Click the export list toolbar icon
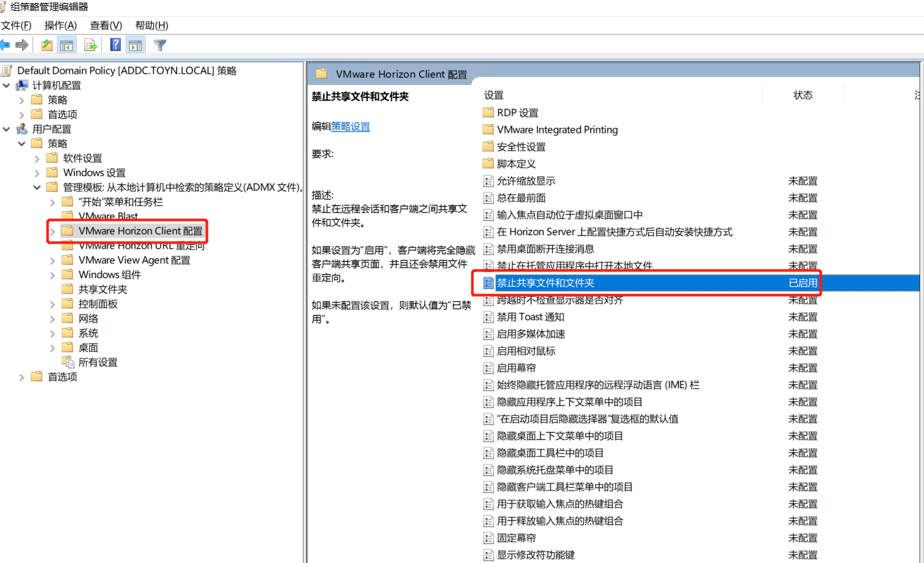The width and height of the screenshot is (924, 563). [x=91, y=45]
